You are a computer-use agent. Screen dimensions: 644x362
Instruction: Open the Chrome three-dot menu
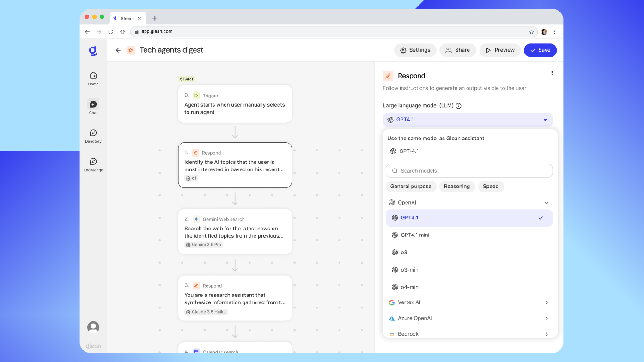point(555,32)
